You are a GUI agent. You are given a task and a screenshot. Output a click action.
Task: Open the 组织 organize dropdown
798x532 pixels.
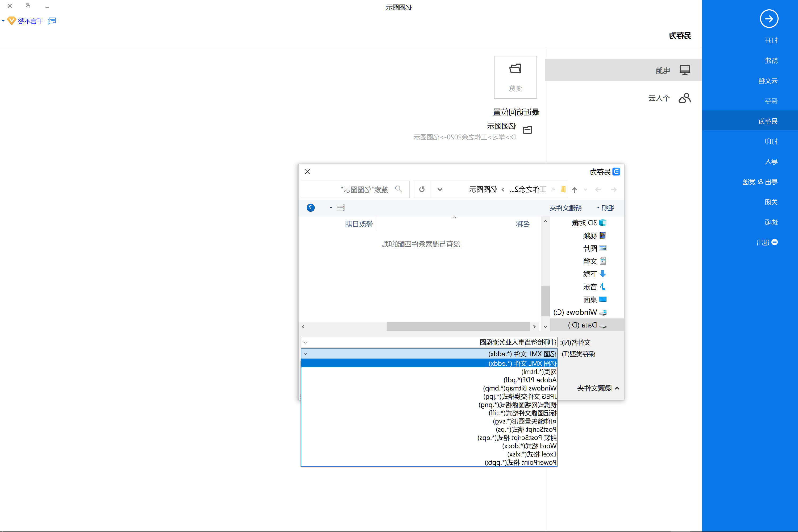[606, 208]
